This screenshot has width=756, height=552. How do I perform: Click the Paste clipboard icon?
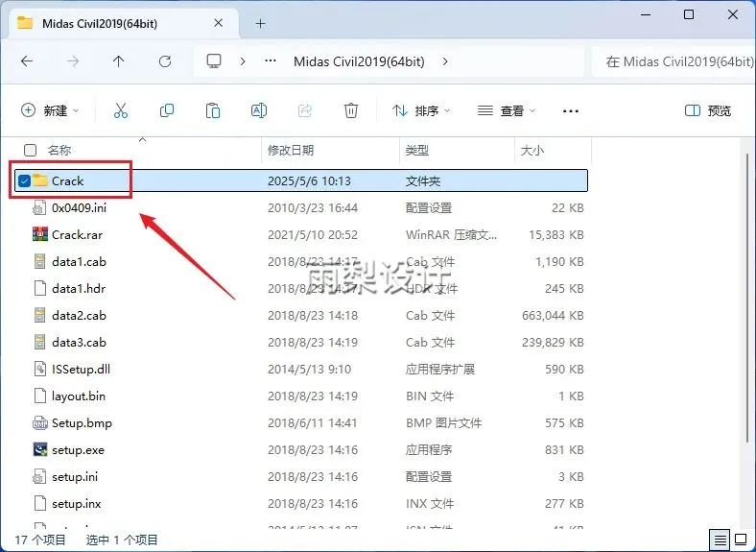[213, 111]
